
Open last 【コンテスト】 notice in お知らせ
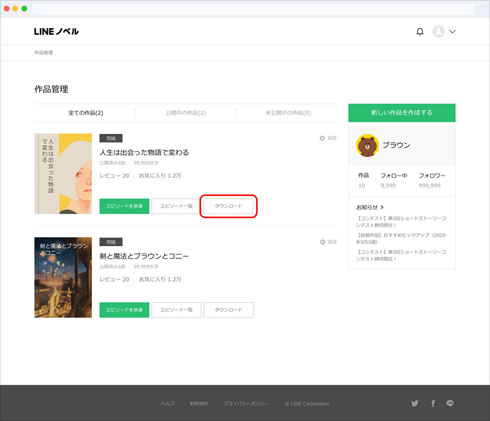tap(401, 255)
